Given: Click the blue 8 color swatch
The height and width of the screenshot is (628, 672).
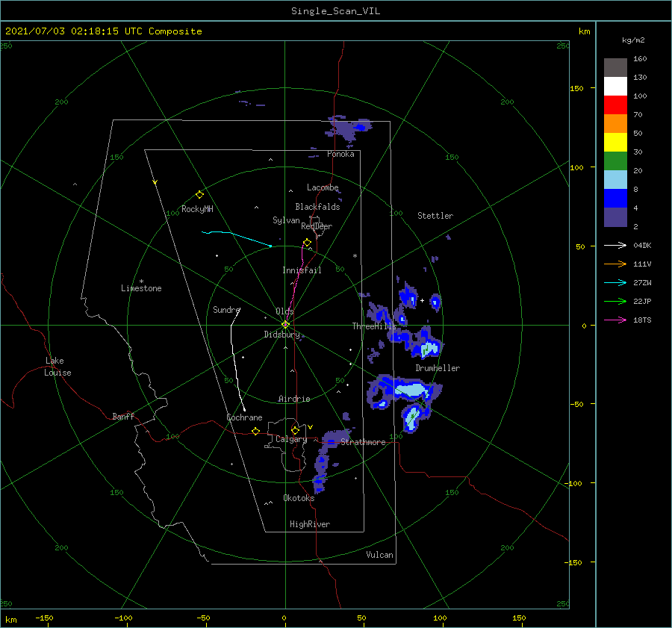Looking at the screenshot, I should point(615,199).
